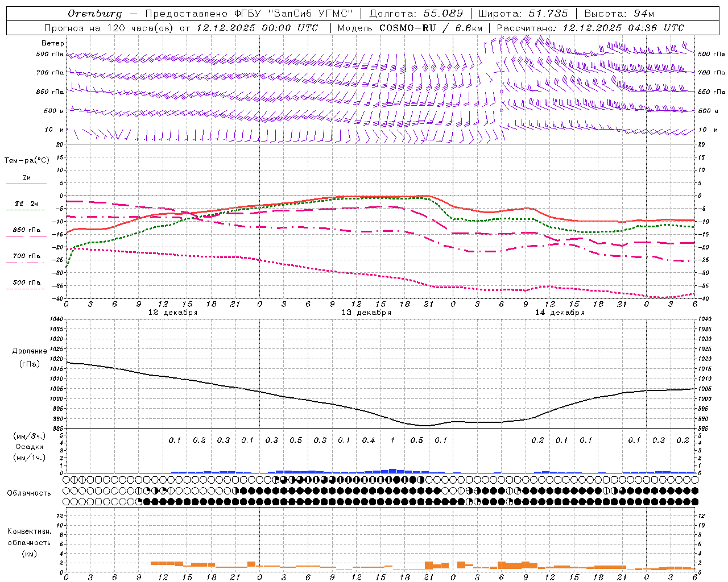Click '985' on the right pressure axis
The image size is (728, 582).
pyautogui.click(x=704, y=429)
